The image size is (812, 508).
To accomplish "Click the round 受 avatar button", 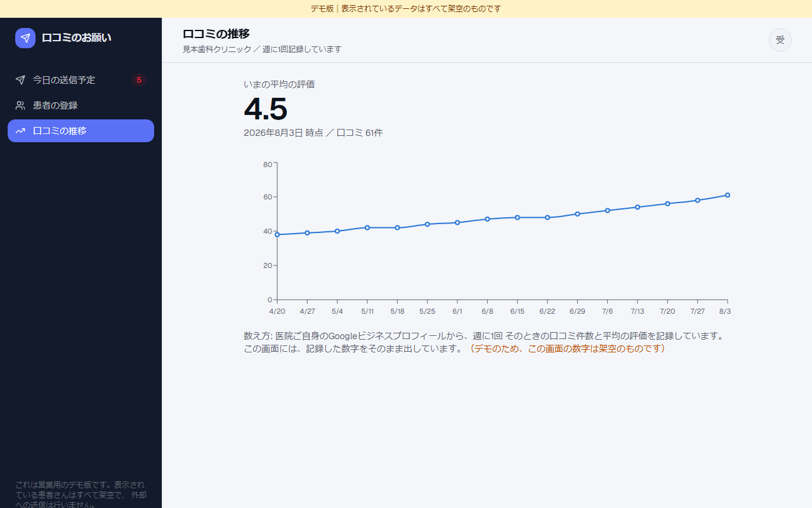I will click(x=780, y=40).
